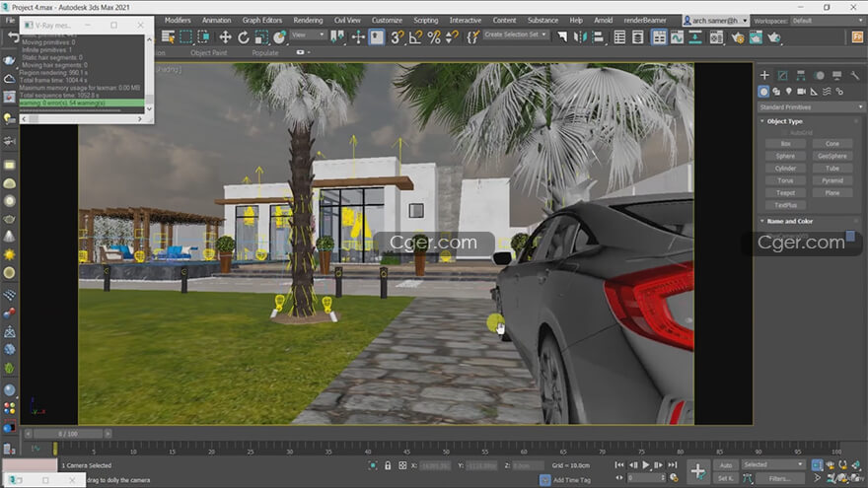Select the Rotate tool in main toolbar
868x488 pixels.
coord(243,37)
